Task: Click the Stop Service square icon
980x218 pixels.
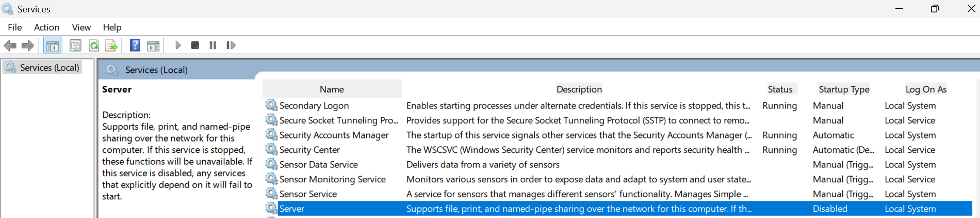Action: click(x=195, y=45)
